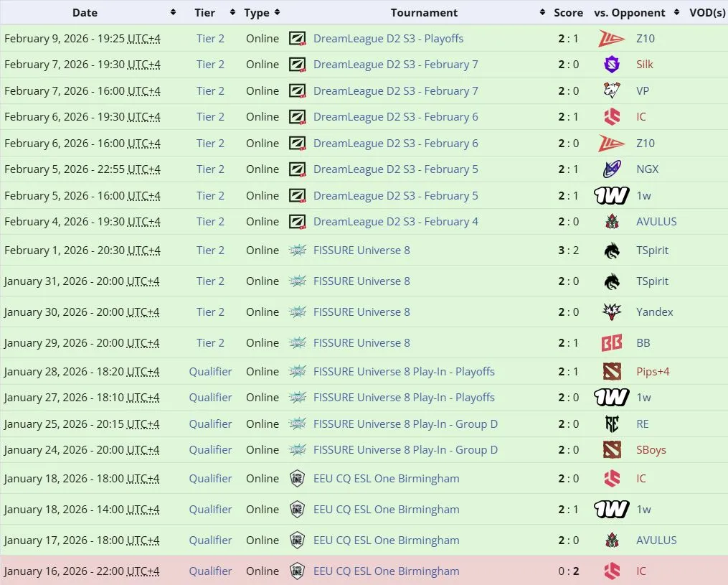Open Qualifier link in the January 16 row
This screenshot has height=585, width=728.
pyautogui.click(x=210, y=571)
